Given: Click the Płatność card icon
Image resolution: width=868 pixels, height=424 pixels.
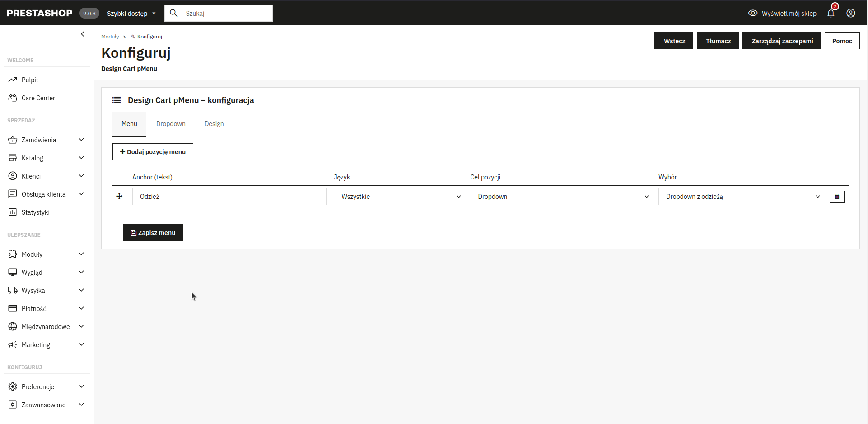Looking at the screenshot, I should [13, 308].
